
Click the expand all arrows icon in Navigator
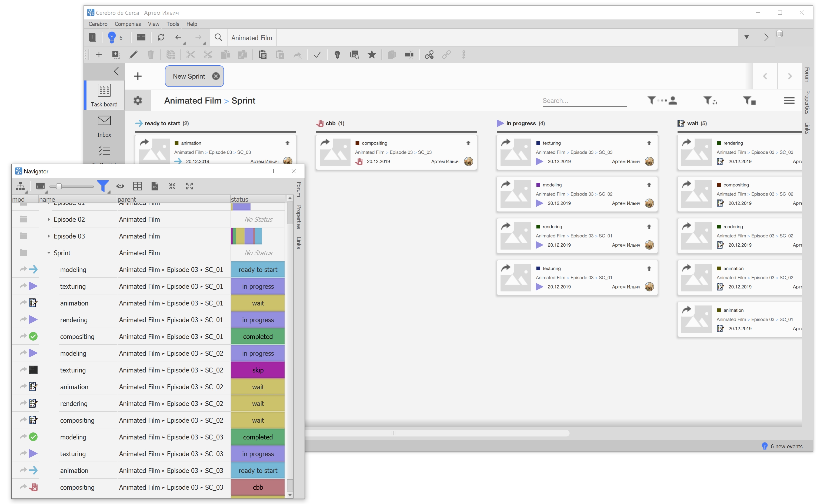click(x=190, y=186)
